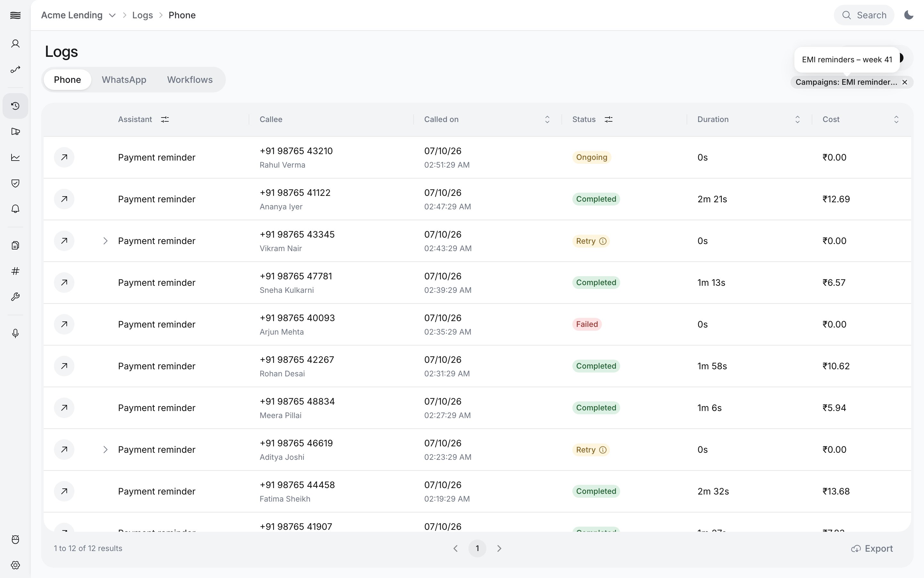
Task: Open the Search field
Action: 864,15
